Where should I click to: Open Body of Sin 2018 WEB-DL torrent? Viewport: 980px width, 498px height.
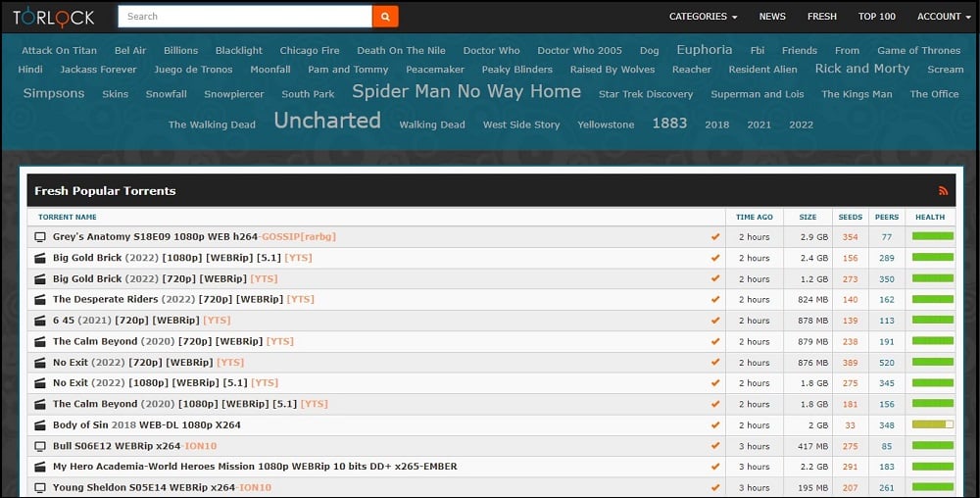click(x=147, y=424)
